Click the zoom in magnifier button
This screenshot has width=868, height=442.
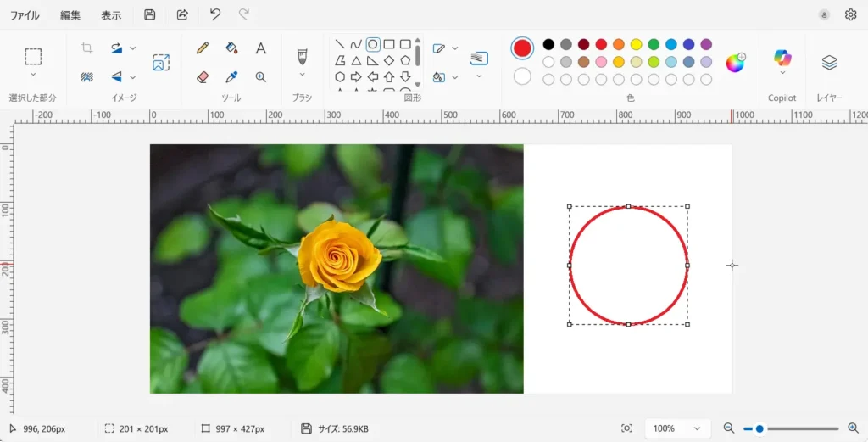(853, 428)
